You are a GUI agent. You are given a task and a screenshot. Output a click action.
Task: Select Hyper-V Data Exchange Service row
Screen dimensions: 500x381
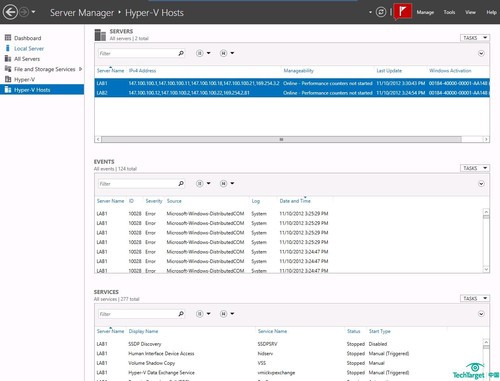(x=289, y=373)
